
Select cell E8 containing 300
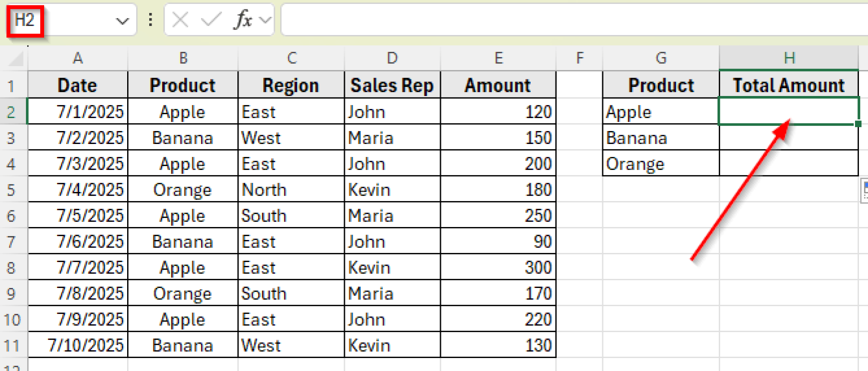click(498, 267)
